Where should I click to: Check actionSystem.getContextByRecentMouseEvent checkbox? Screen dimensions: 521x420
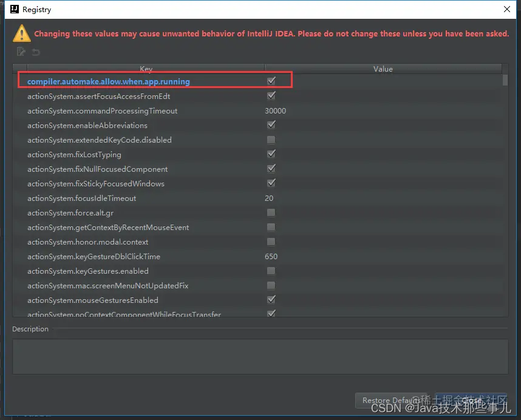click(271, 227)
